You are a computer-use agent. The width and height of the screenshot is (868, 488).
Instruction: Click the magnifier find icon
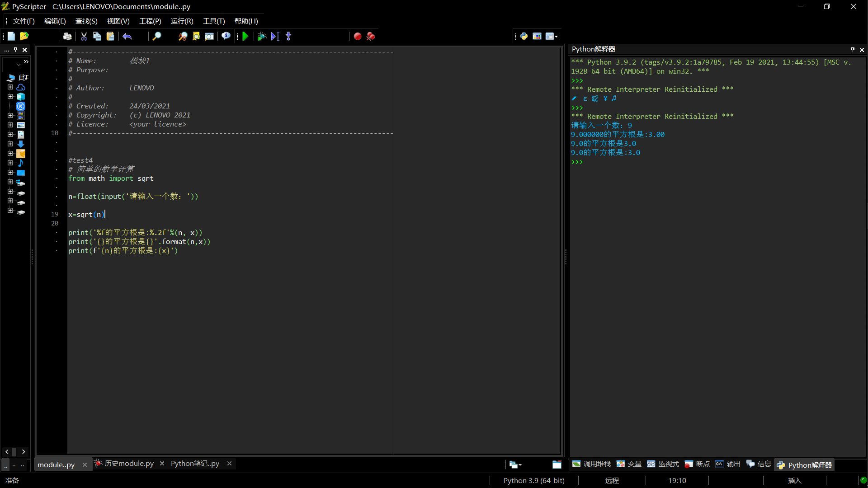click(x=157, y=36)
